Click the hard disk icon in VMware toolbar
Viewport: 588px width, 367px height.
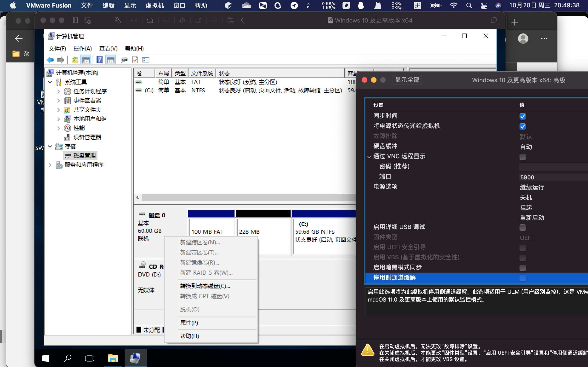pyautogui.click(x=150, y=20)
